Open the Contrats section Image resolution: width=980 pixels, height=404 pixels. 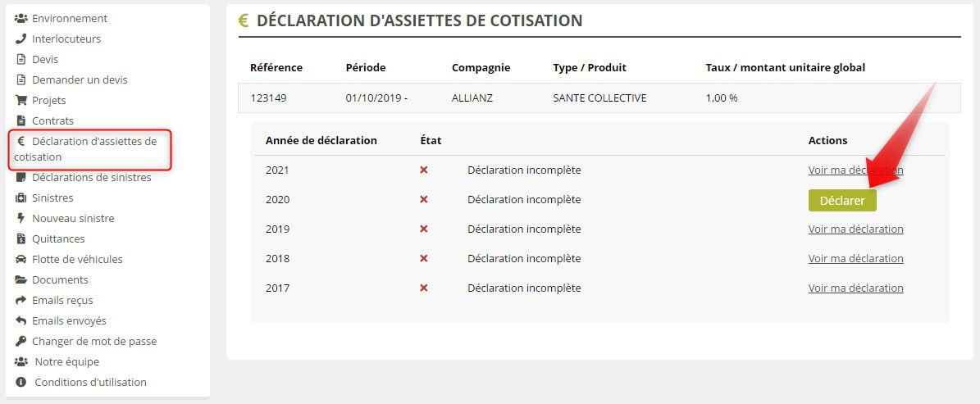pos(52,120)
